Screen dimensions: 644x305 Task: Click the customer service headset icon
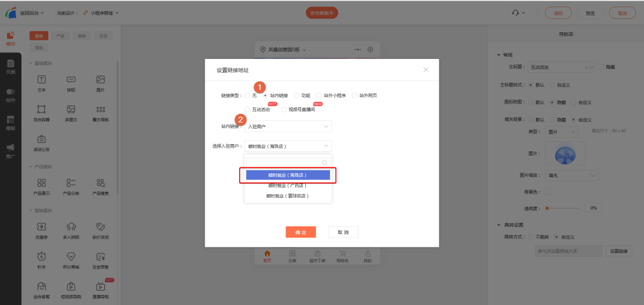point(515,13)
